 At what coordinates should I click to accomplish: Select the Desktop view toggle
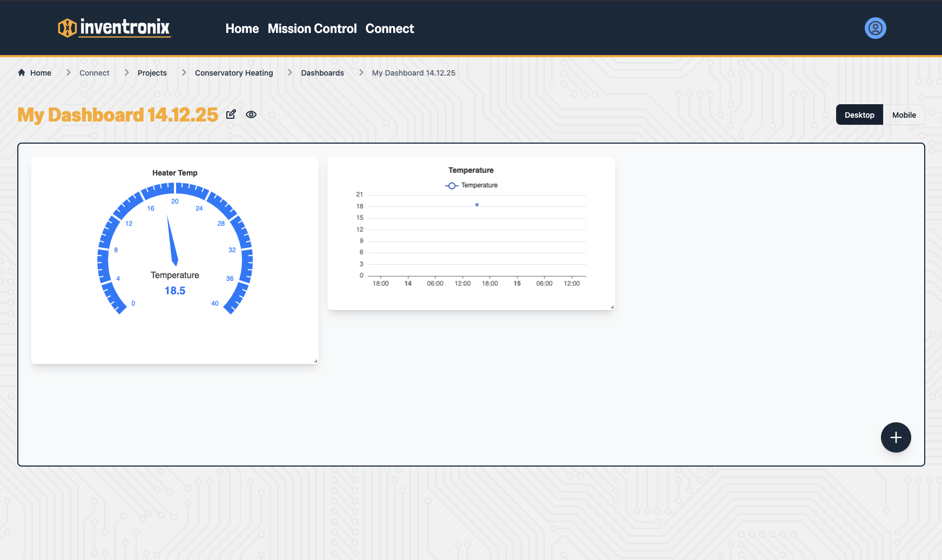pos(859,114)
